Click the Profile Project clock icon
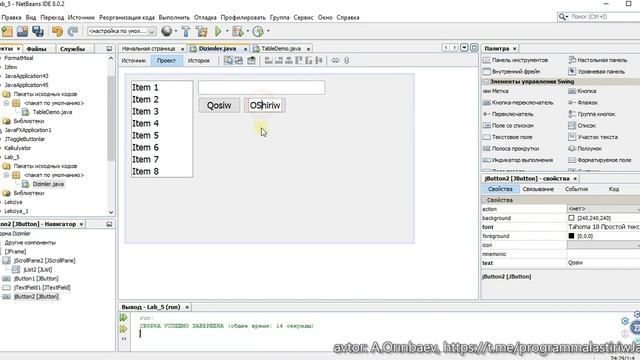Viewport: 640px width, 360px height. pyautogui.click(x=258, y=31)
